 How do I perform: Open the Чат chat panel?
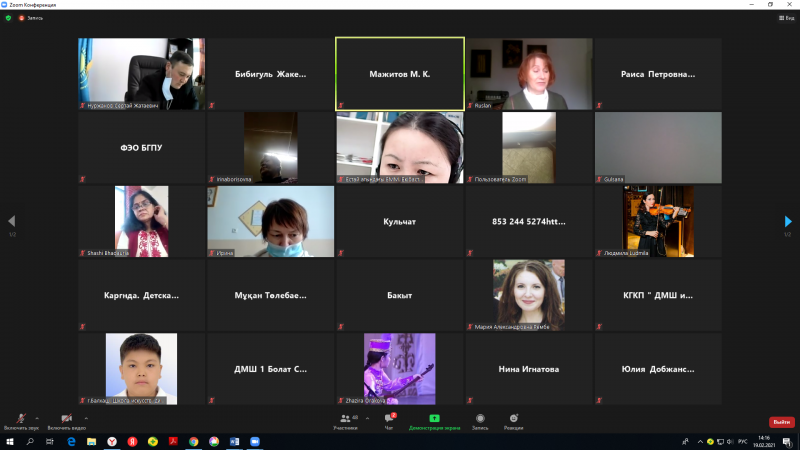pyautogui.click(x=389, y=420)
